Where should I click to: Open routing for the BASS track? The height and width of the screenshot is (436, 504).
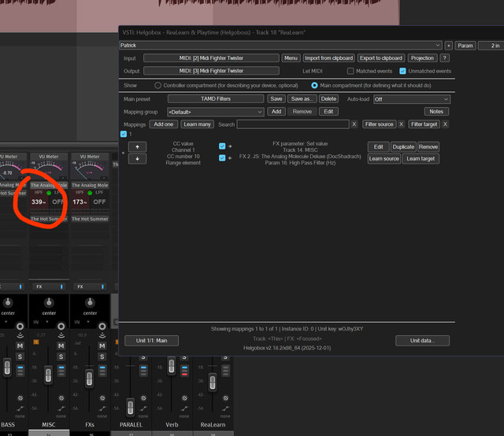pos(20,371)
